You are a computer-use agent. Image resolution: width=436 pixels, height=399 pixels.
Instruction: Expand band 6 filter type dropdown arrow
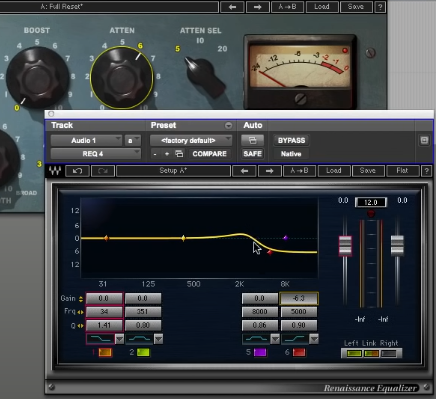314,339
